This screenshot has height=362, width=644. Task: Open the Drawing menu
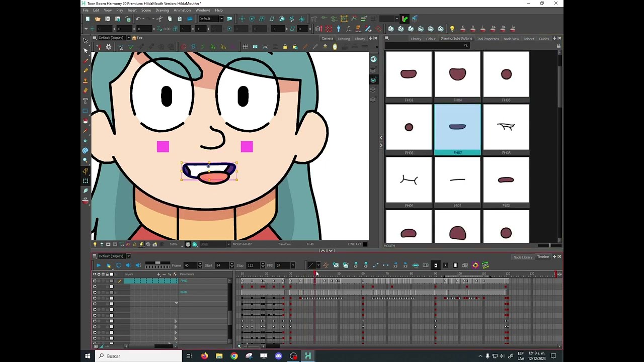pos(162,10)
